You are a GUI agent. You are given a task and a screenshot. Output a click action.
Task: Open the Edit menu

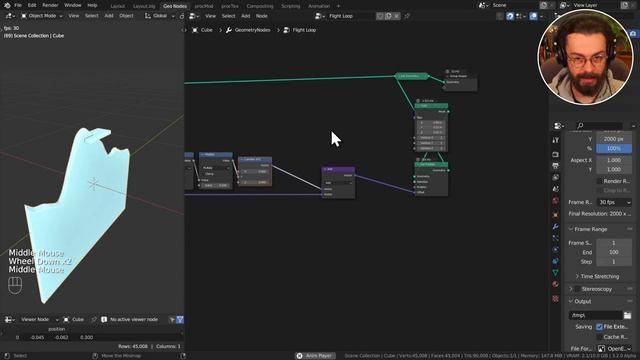(x=32, y=5)
